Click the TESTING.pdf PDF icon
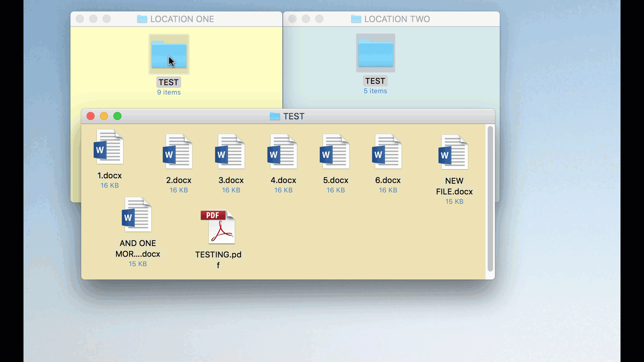 (219, 227)
